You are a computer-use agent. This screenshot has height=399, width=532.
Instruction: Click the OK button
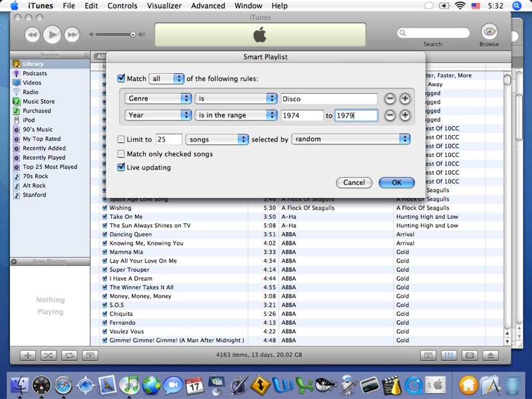[x=396, y=182]
